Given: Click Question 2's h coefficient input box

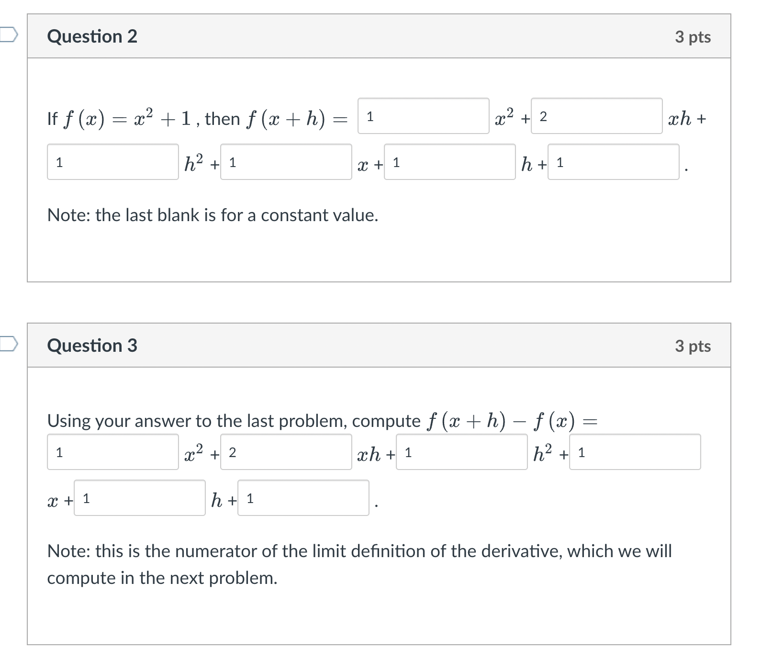Looking at the screenshot, I should [449, 162].
